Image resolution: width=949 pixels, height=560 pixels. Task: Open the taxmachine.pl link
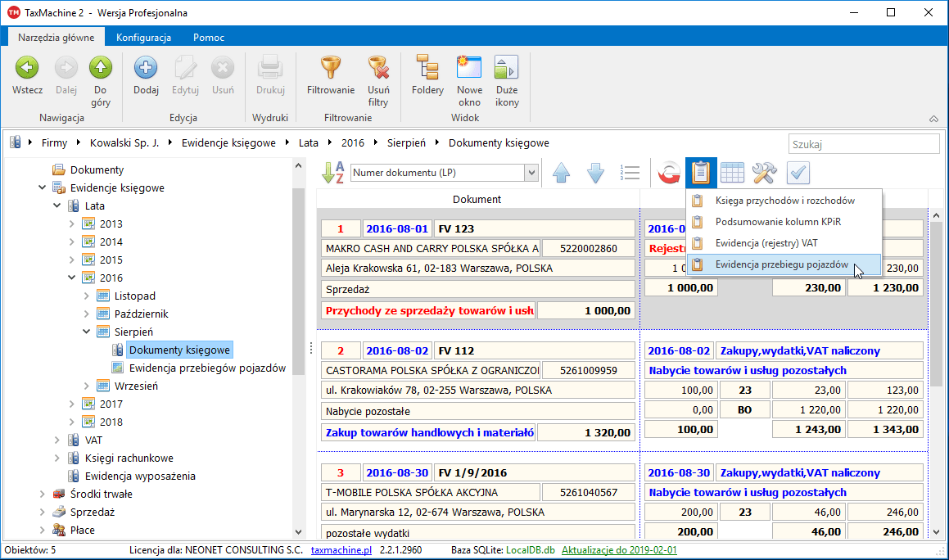pyautogui.click(x=341, y=550)
